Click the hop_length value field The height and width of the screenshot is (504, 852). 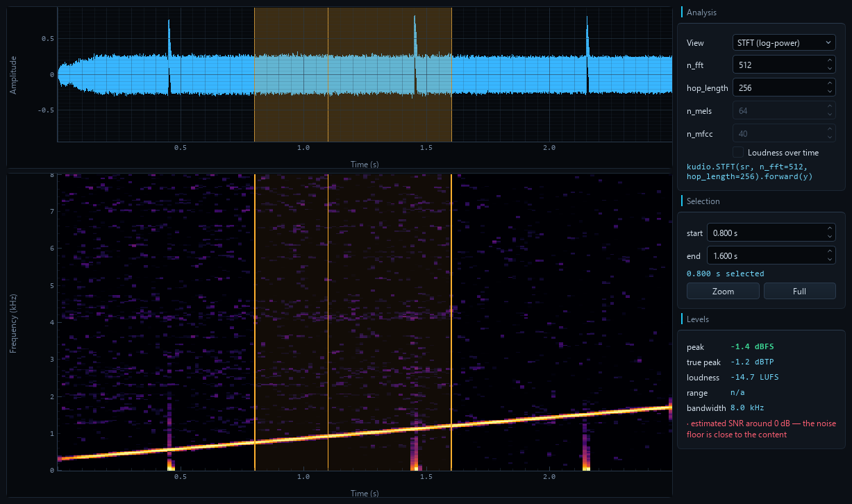pyautogui.click(x=779, y=88)
